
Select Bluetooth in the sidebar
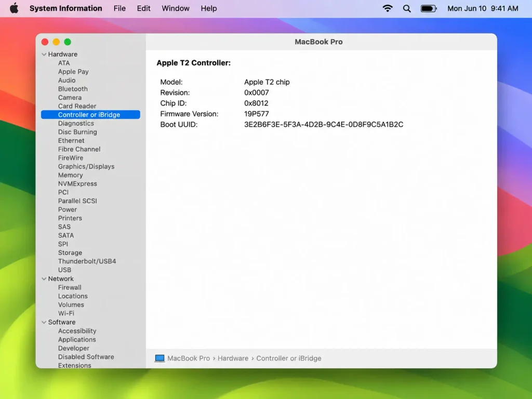(73, 89)
